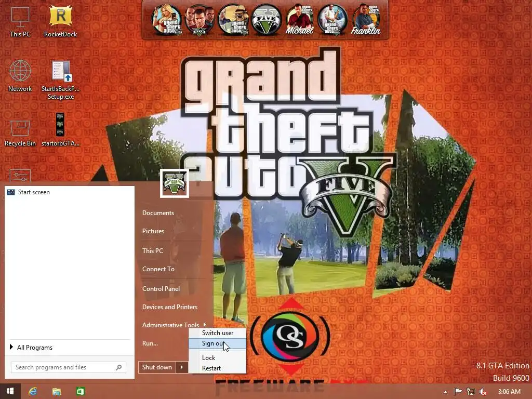Choose Restart from power menu
Screen dimensions: 532x399
(218, 368)
